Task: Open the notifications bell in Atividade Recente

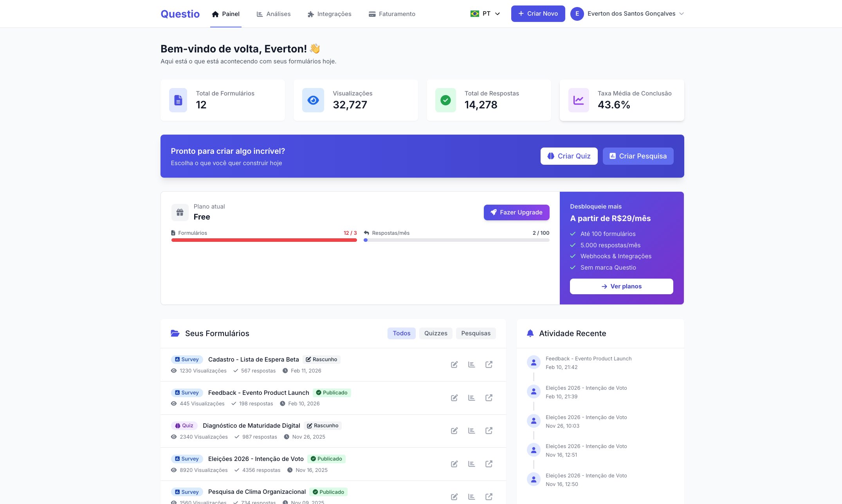Action: point(530,333)
